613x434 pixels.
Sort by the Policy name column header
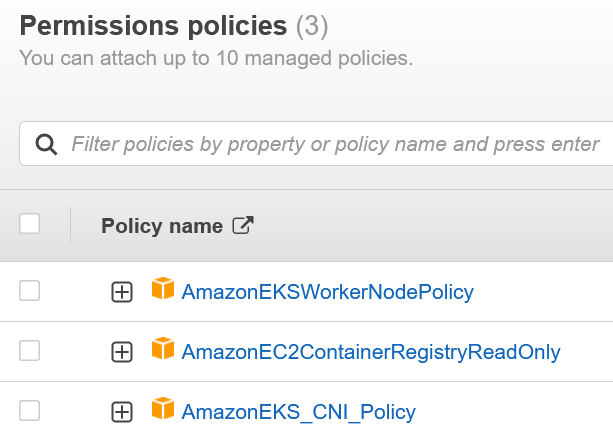click(x=161, y=226)
